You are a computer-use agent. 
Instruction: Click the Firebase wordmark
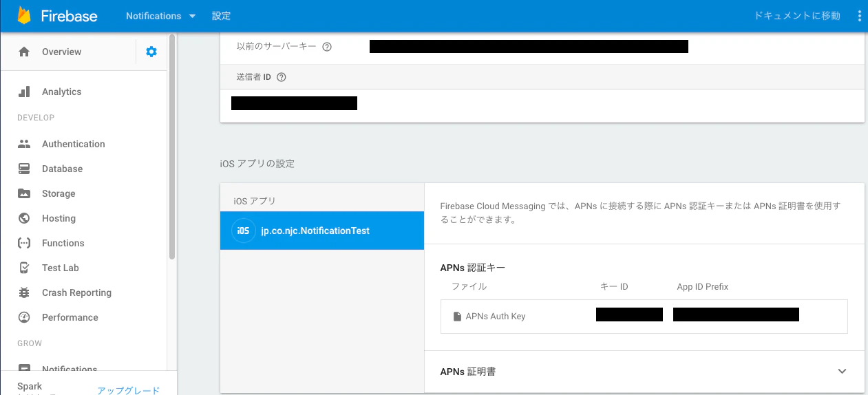(69, 16)
